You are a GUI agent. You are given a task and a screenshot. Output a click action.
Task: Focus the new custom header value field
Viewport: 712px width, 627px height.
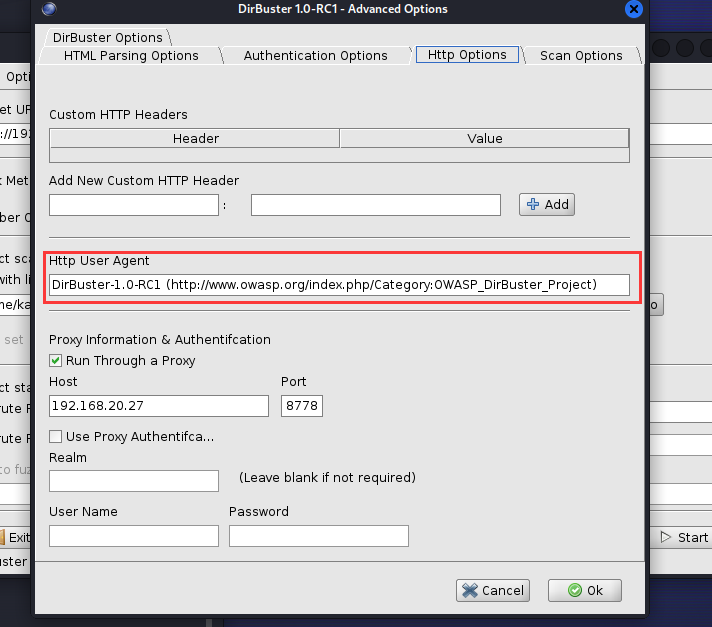pyautogui.click(x=376, y=205)
